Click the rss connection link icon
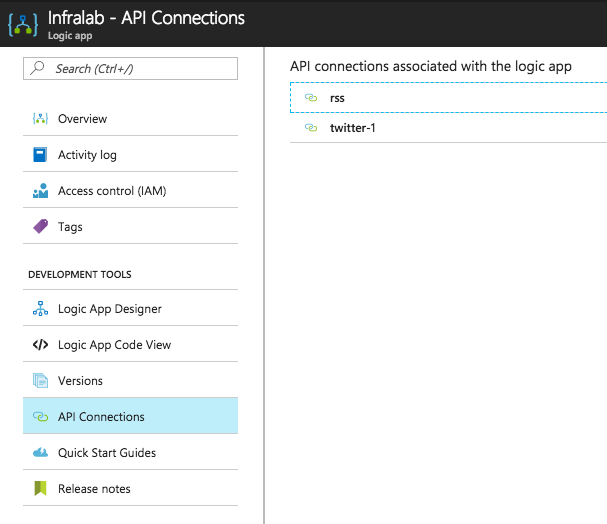This screenshot has height=524, width=607. [x=311, y=98]
